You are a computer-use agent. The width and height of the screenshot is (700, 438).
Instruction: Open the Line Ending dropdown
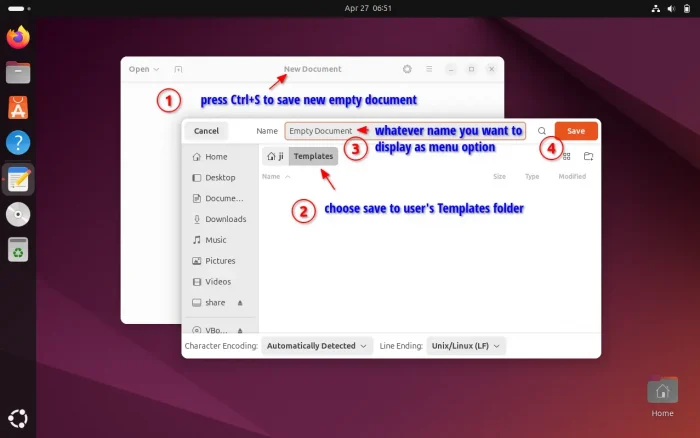tap(466, 346)
